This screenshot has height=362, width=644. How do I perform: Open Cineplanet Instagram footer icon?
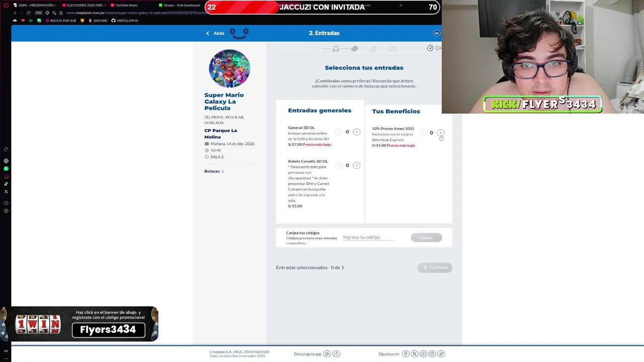coord(432,354)
